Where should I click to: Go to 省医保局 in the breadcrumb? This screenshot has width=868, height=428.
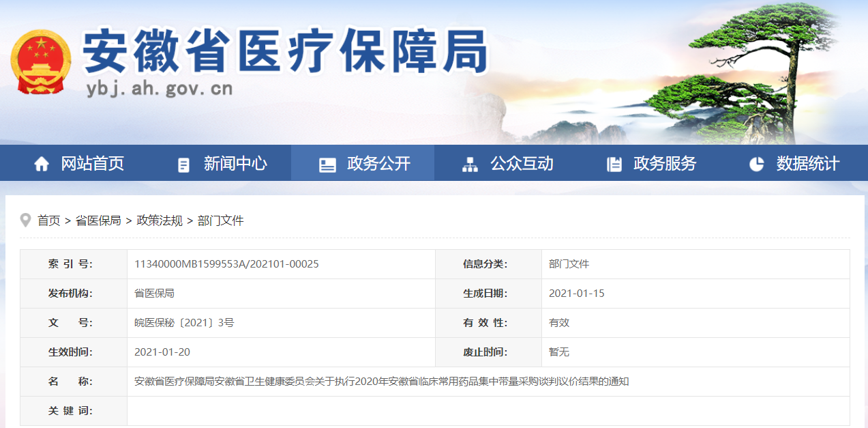98,220
